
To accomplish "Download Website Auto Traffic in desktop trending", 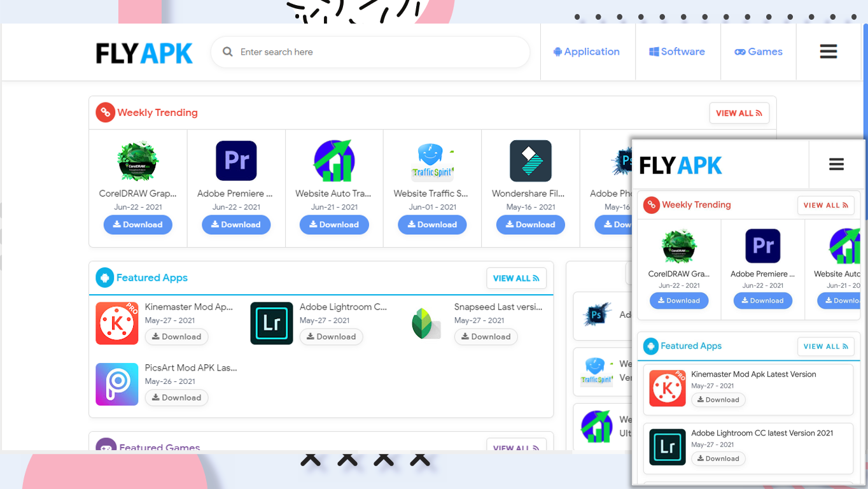I will point(334,225).
